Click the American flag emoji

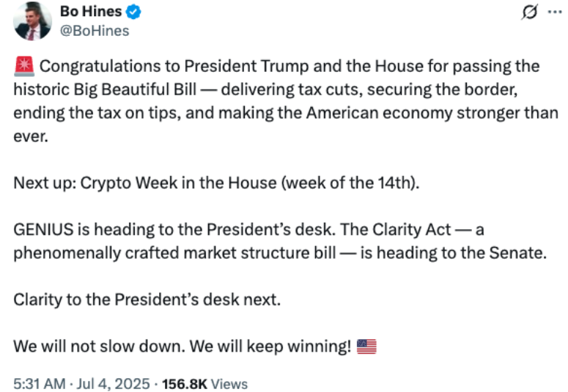tap(366, 347)
